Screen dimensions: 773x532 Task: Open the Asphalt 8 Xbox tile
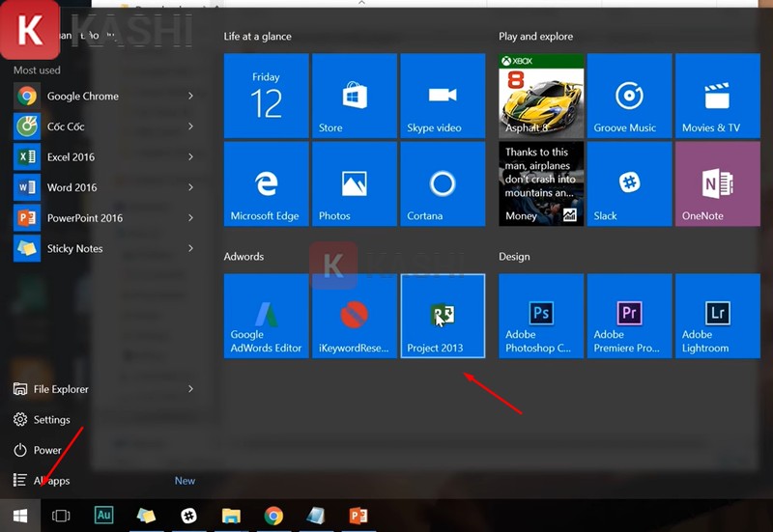(x=541, y=96)
